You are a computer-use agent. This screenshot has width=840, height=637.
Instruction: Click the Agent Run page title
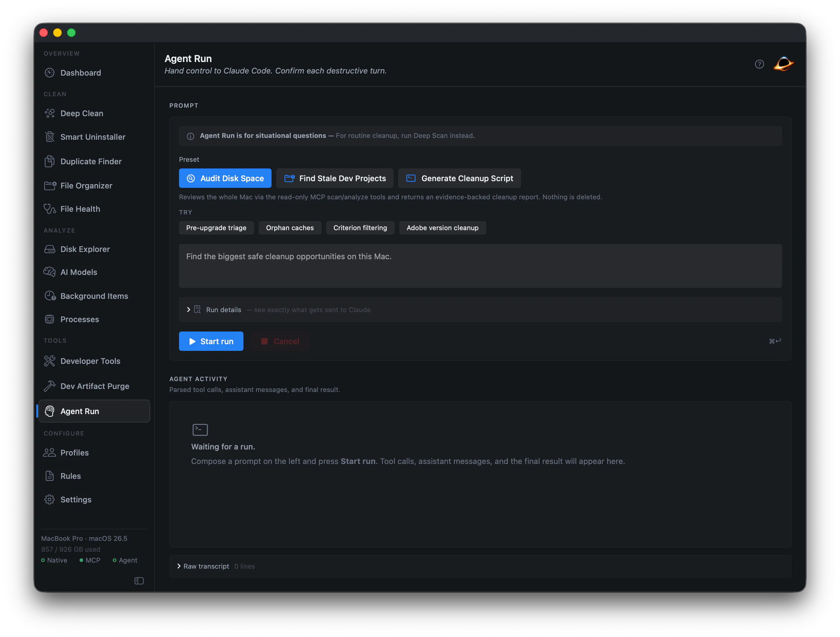click(x=188, y=58)
